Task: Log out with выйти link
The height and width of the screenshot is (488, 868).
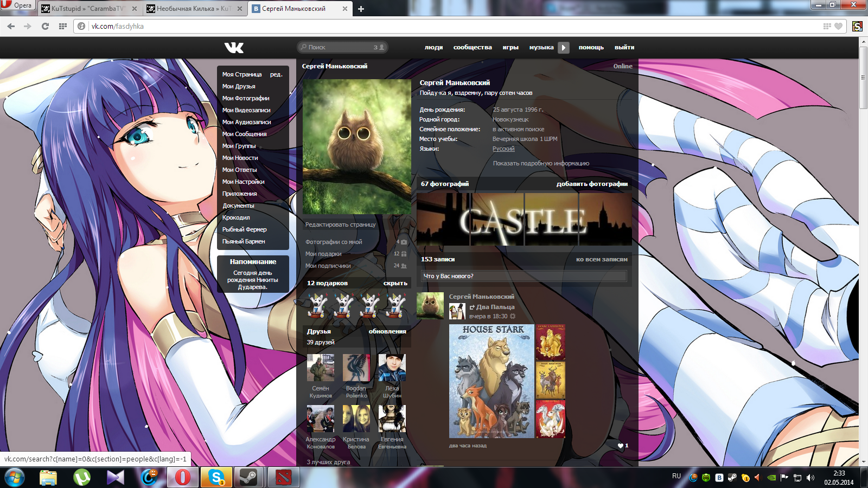Action: point(624,47)
